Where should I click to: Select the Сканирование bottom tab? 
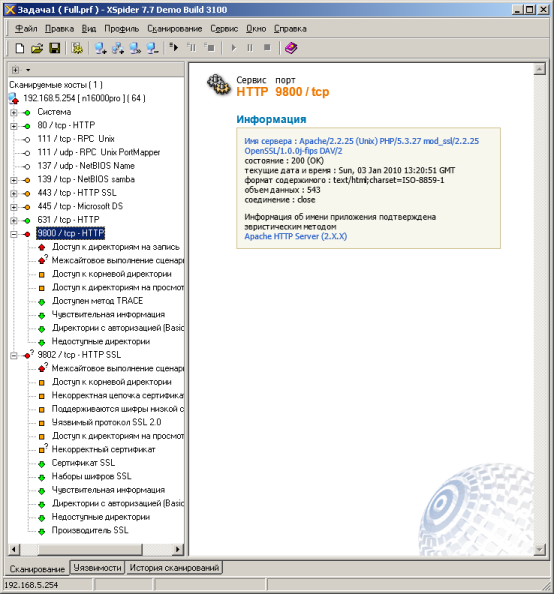(x=37, y=569)
